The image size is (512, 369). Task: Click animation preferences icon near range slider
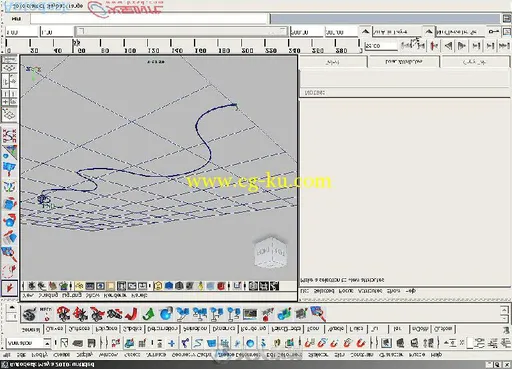(x=507, y=32)
